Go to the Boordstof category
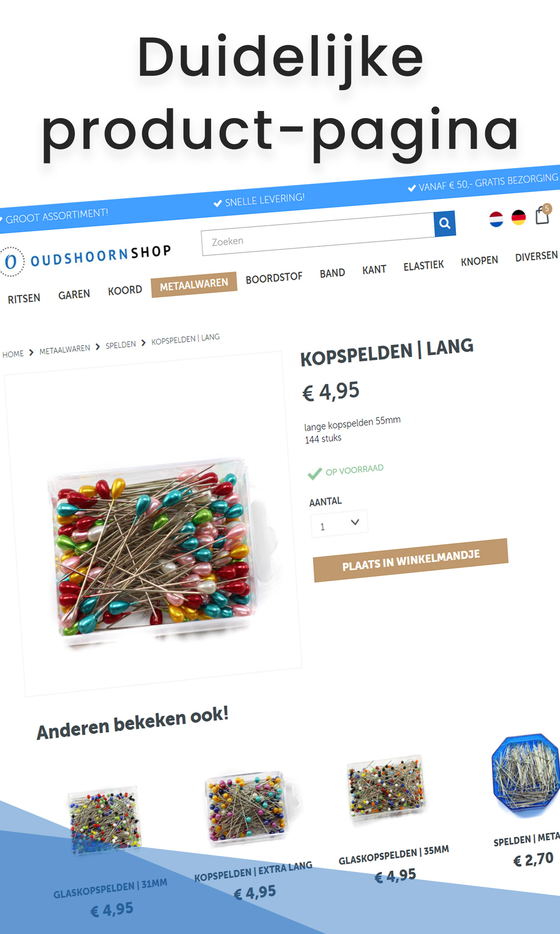Viewport: 560px width, 934px height. click(274, 278)
